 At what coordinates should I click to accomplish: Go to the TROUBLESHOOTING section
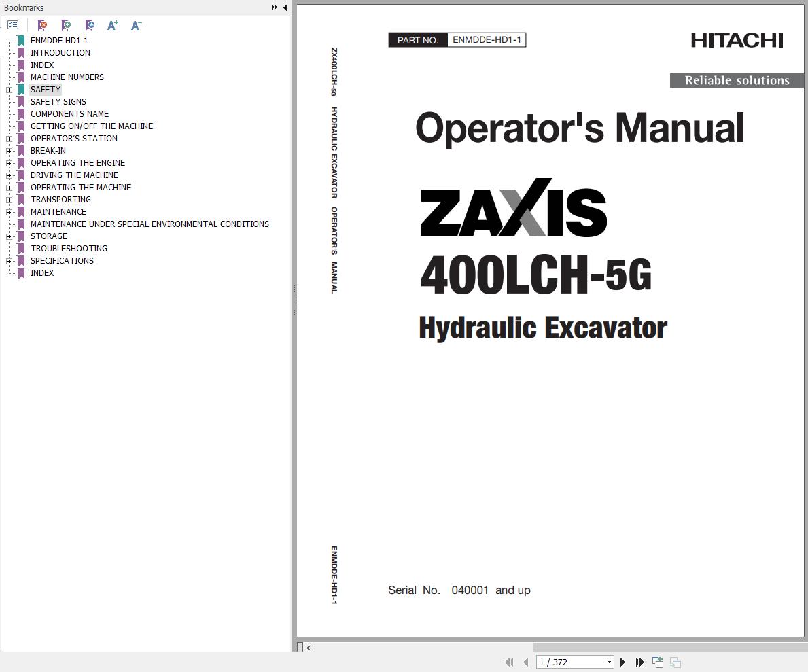[69, 248]
